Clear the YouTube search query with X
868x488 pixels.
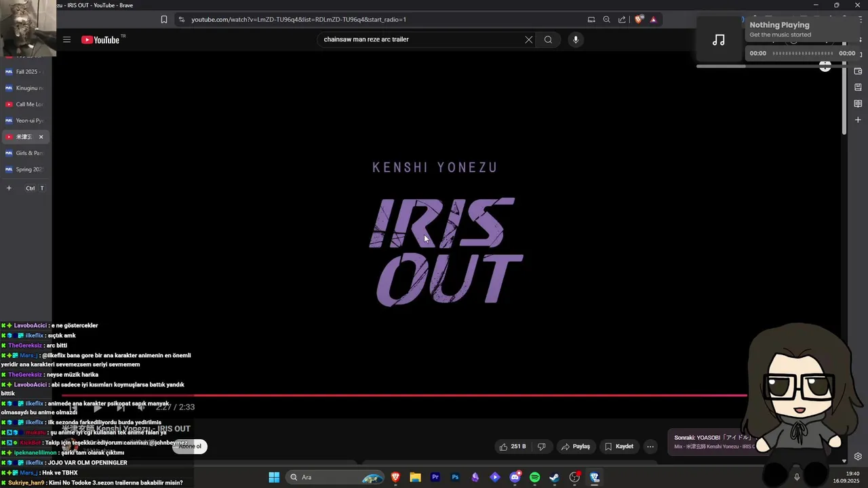tap(529, 39)
